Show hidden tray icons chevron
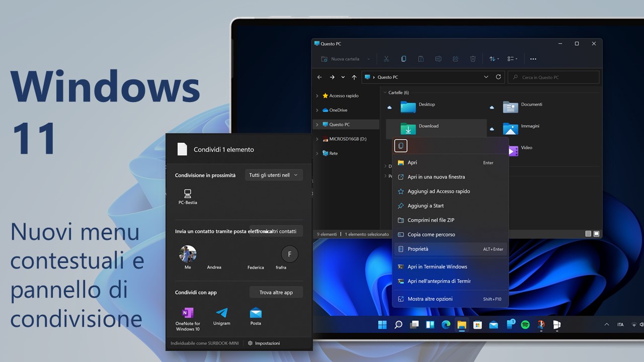 click(x=606, y=325)
